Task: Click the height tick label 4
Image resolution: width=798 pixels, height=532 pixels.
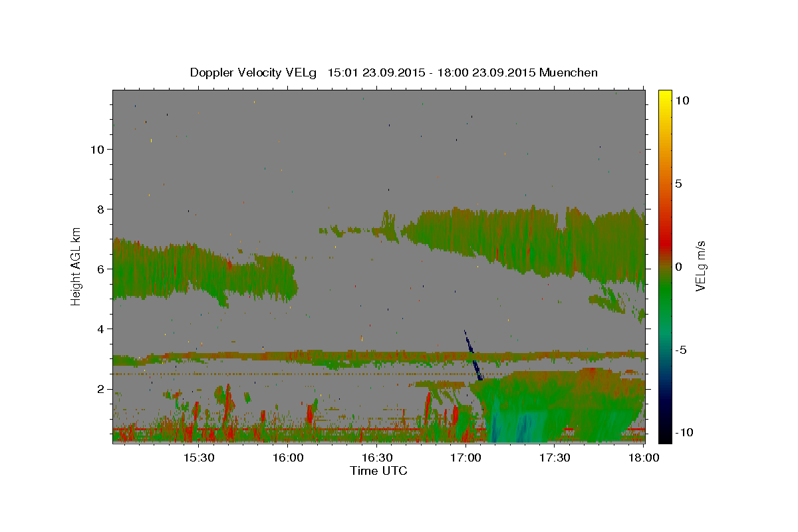Action: tap(102, 329)
